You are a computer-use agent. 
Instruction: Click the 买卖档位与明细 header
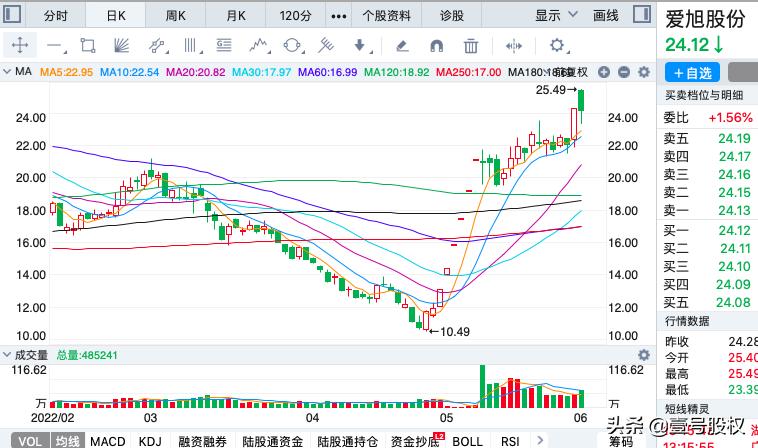[x=704, y=95]
